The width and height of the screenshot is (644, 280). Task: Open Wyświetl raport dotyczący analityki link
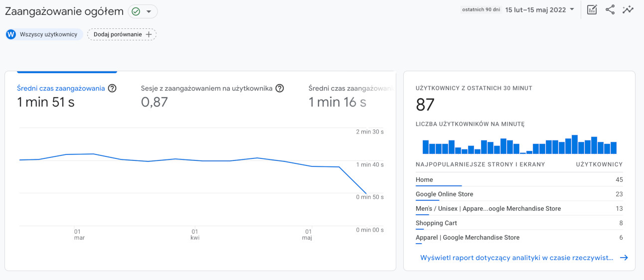[x=517, y=258]
